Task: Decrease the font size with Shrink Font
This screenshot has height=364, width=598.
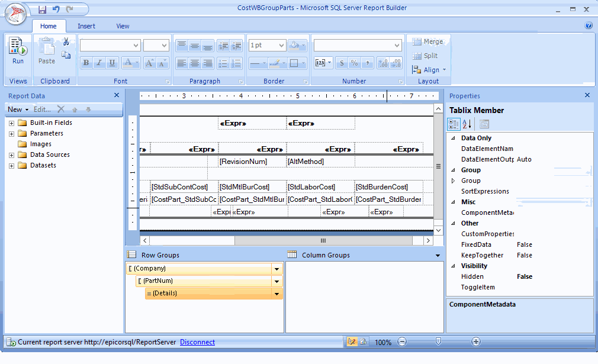Action: pyautogui.click(x=162, y=63)
